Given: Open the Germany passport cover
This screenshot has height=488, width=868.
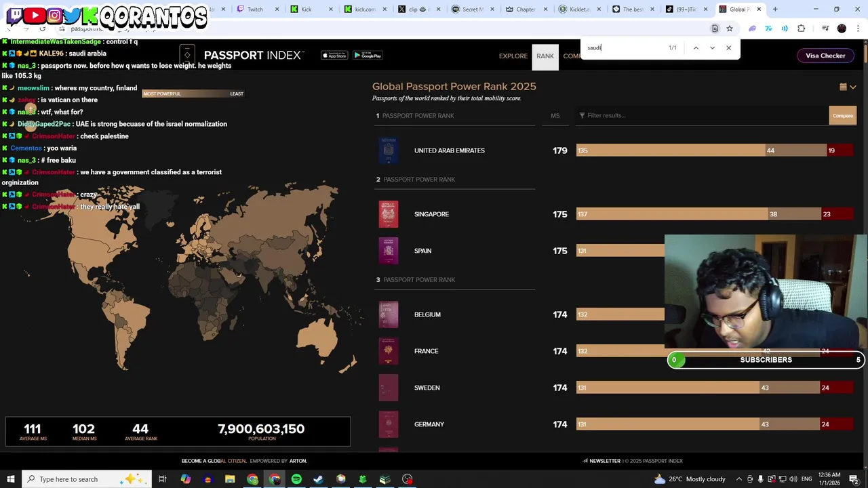Looking at the screenshot, I should pyautogui.click(x=389, y=424).
